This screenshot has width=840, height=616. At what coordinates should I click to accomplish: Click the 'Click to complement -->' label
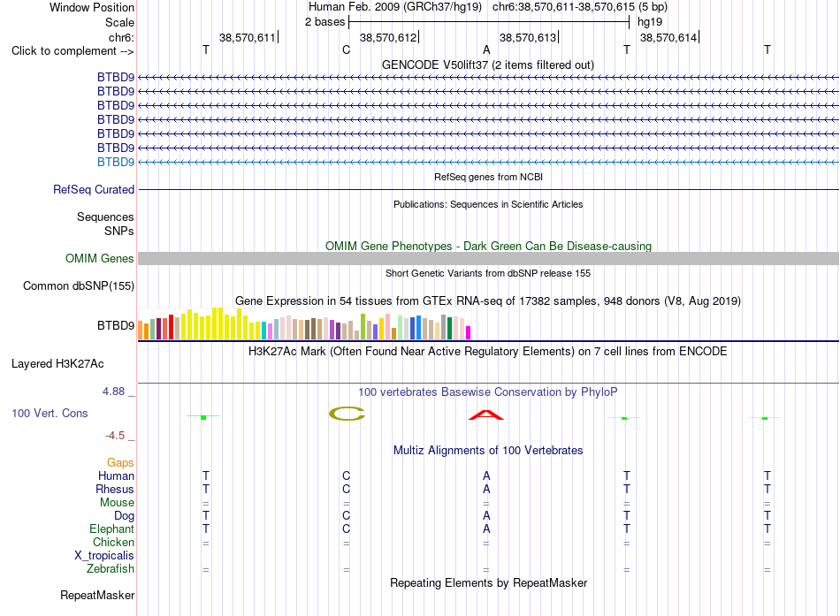point(73,51)
